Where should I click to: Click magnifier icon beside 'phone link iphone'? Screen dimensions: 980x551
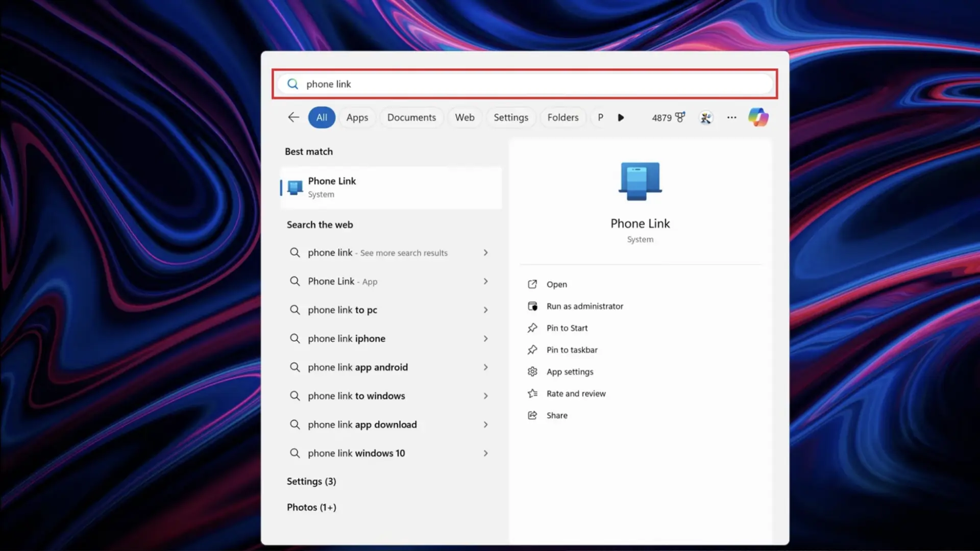(295, 338)
